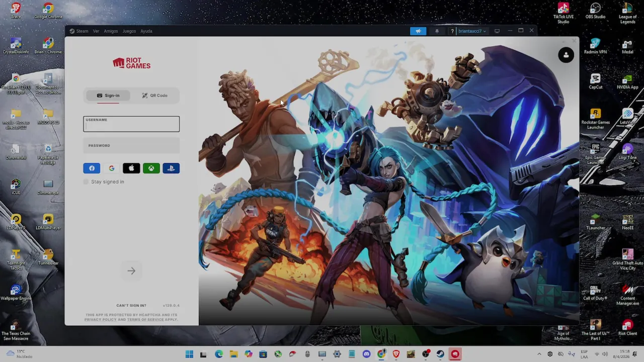Open NVIDIA App desktop shortcut
This screenshot has width=644, height=362.
click(627, 81)
